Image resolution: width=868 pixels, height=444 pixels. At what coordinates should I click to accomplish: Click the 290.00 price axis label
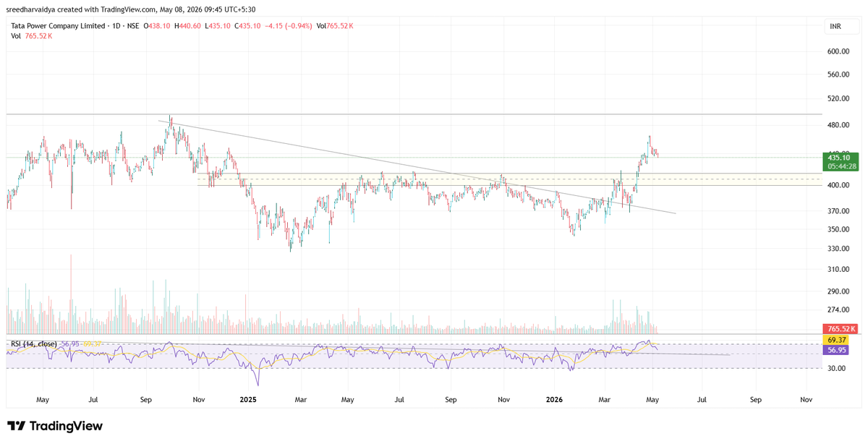pos(838,291)
